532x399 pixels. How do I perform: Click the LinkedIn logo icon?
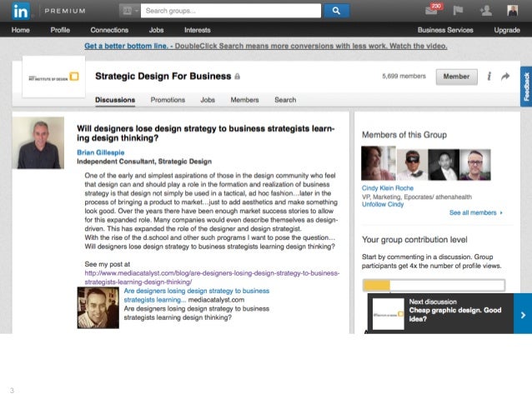(x=20, y=11)
